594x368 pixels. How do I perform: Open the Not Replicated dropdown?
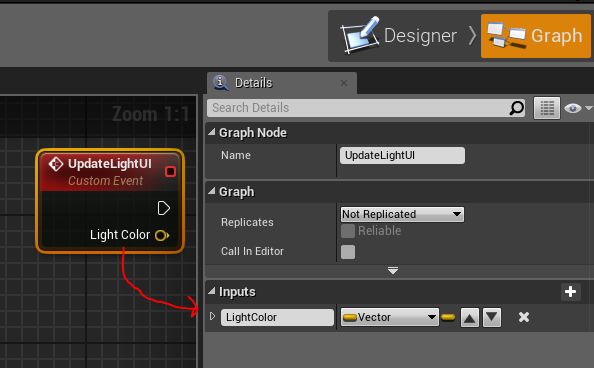click(402, 215)
